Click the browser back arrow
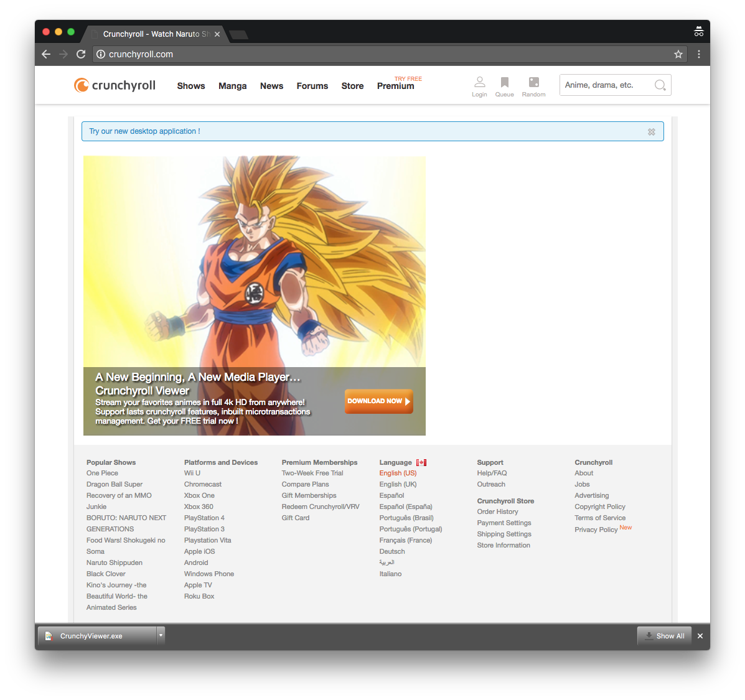The height and width of the screenshot is (700, 745). pos(45,54)
